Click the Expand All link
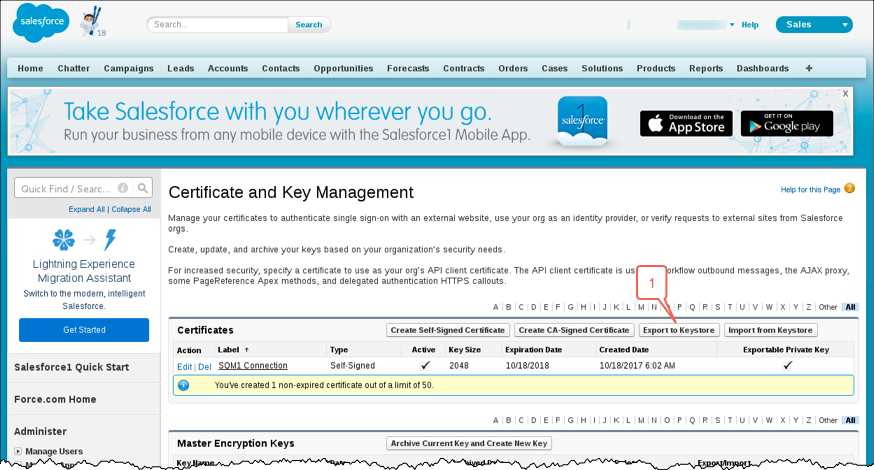 [x=86, y=209]
